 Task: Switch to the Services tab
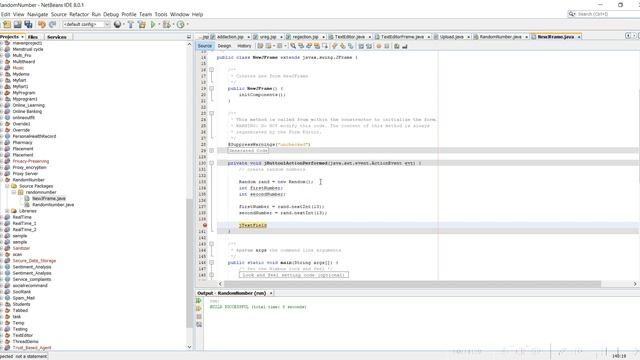coord(57,37)
